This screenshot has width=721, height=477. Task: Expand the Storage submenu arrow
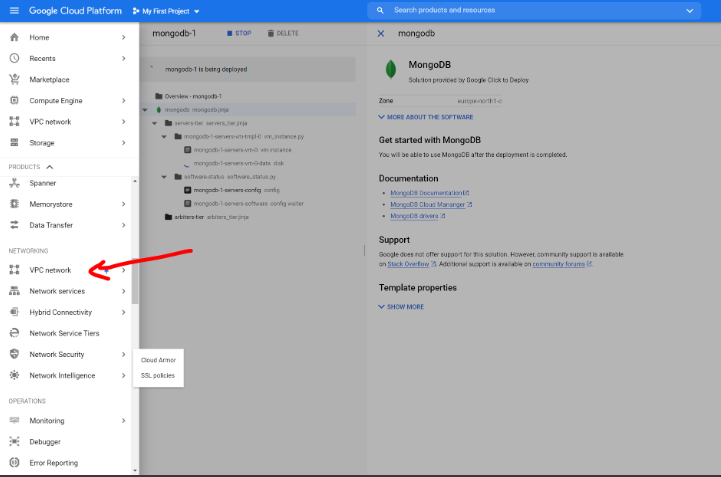pyautogui.click(x=124, y=143)
